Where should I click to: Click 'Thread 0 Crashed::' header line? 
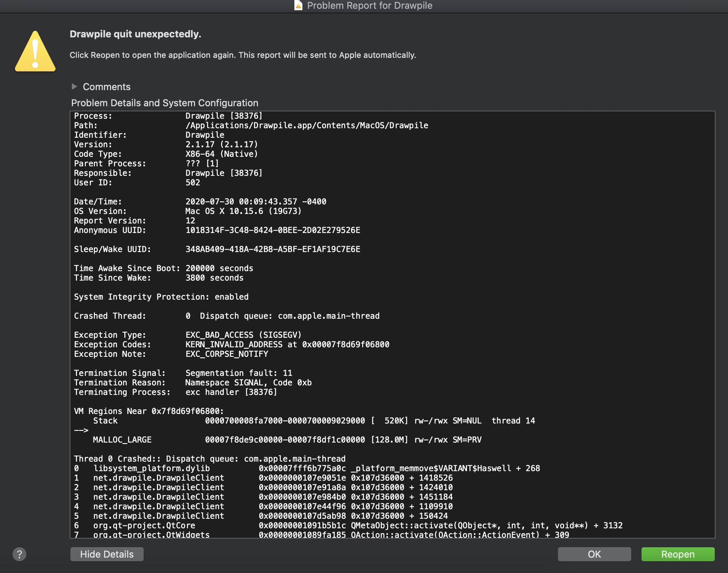pos(210,459)
